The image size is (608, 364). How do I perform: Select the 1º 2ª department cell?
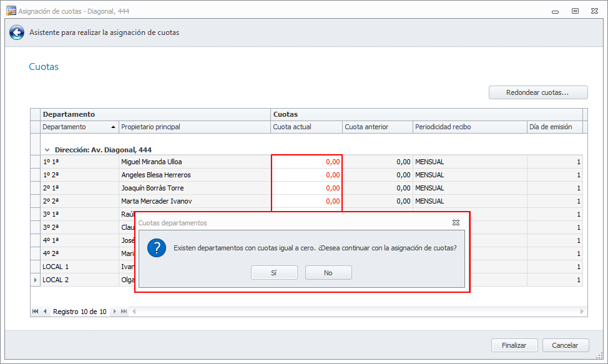[x=79, y=175]
